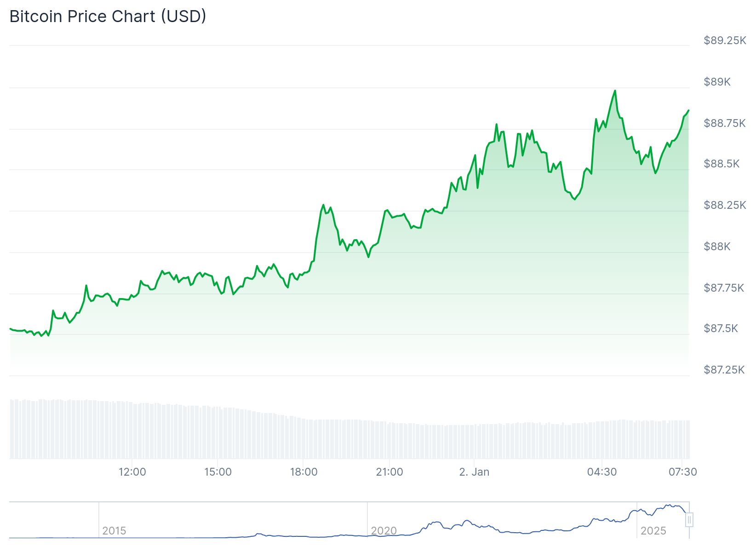Viewport: 756px width, 552px height.
Task: Click the 15:00 time axis label
Action: [x=218, y=472]
